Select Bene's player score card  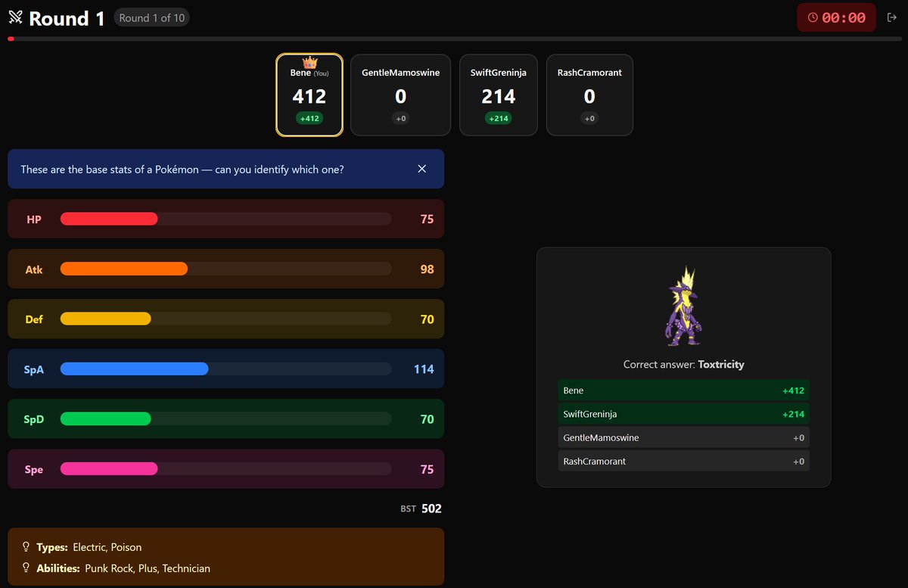(x=309, y=95)
